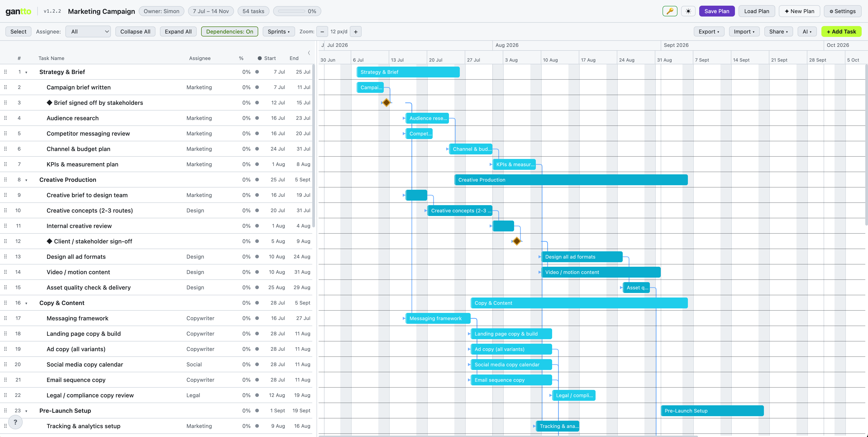The image size is (868, 437).
Task: Click the 7 Jul – 14 Nov date pill
Action: tap(211, 11)
